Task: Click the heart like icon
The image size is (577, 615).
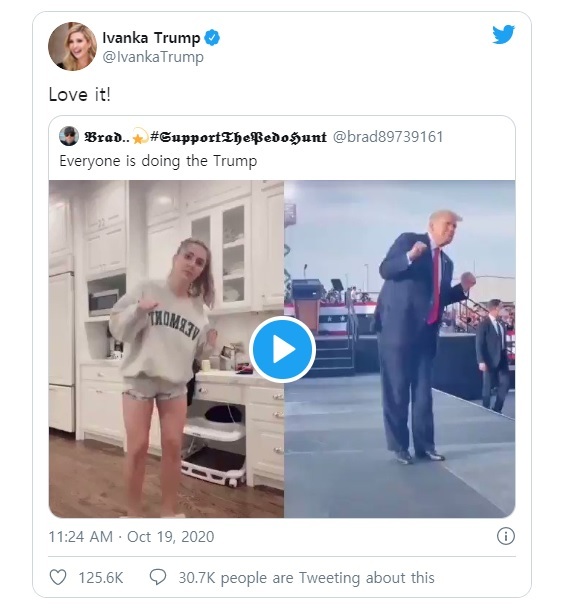Action: point(58,577)
